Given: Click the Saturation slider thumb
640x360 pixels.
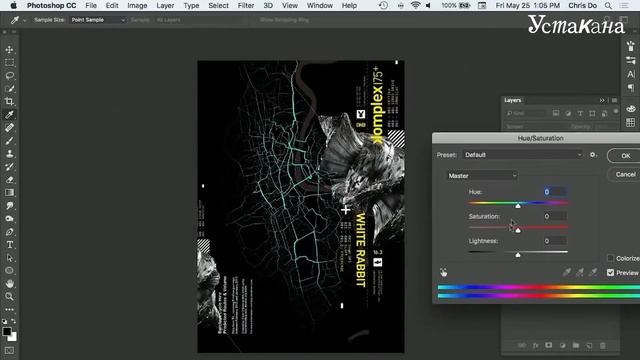Looking at the screenshot, I should point(518,230).
